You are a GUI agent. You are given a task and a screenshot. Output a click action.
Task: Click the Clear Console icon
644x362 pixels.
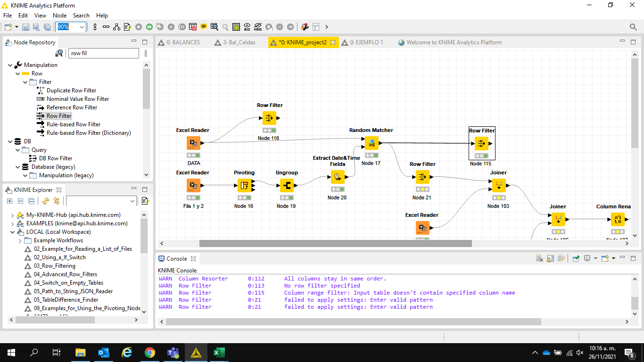540,258
